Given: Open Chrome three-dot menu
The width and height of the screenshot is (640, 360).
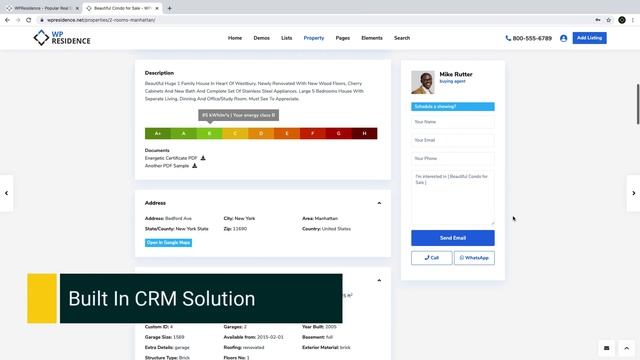Looking at the screenshot, I should click(x=633, y=20).
